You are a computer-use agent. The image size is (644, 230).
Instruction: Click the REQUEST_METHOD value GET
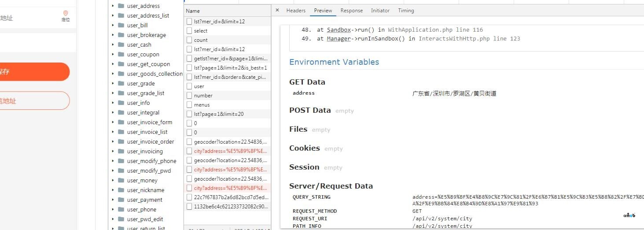417,211
